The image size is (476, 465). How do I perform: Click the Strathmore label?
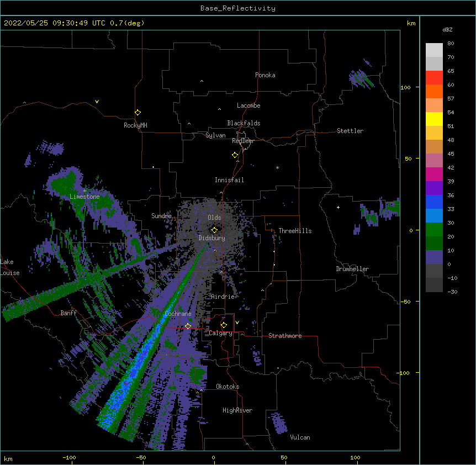(285, 336)
